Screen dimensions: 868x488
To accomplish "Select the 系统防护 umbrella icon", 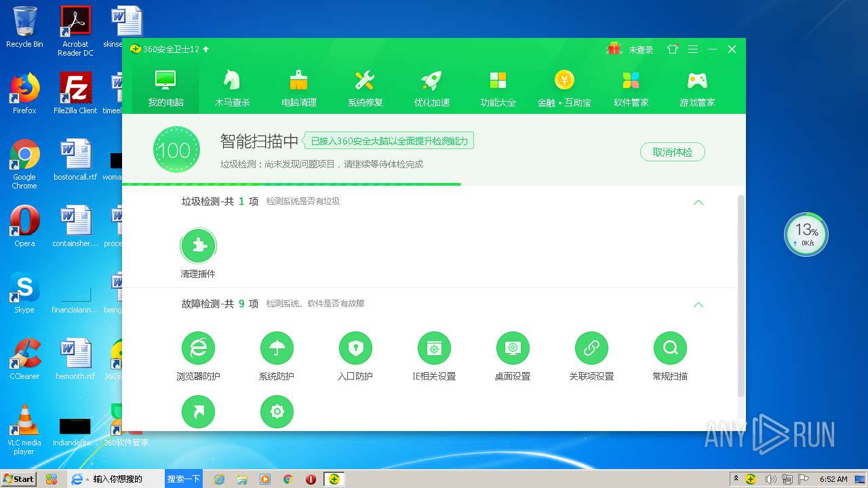I will 277,348.
